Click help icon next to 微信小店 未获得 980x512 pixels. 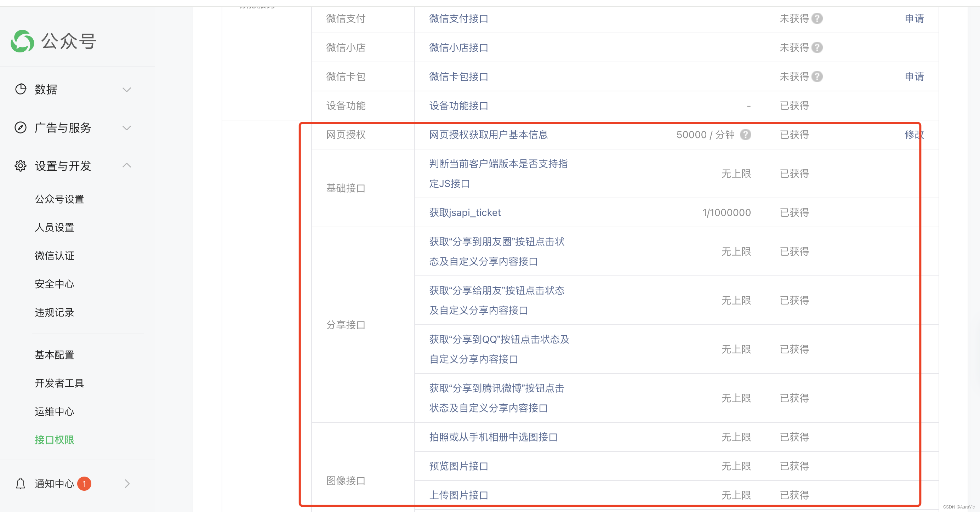point(817,47)
